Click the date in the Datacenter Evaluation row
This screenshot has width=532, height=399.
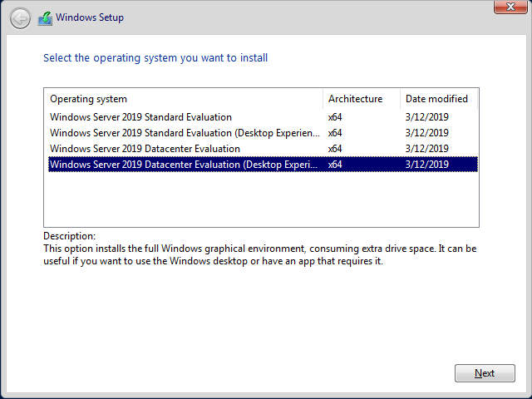(x=426, y=149)
